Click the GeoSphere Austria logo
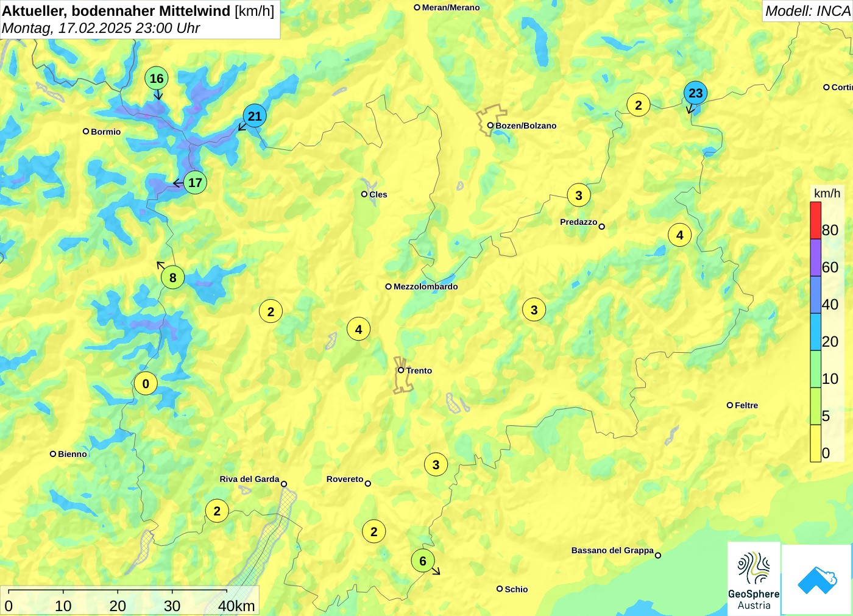853x616 pixels. coord(754,578)
